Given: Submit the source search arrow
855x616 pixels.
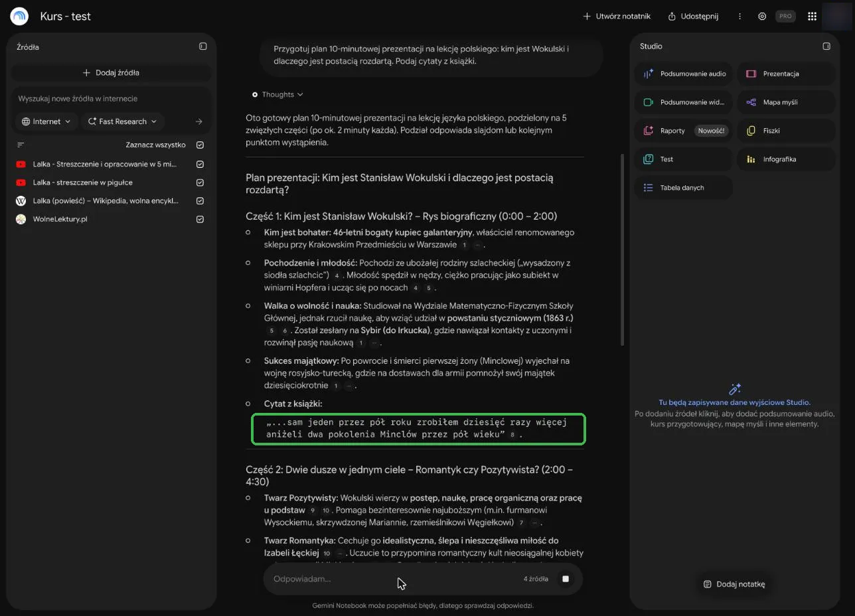Looking at the screenshot, I should pyautogui.click(x=199, y=121).
